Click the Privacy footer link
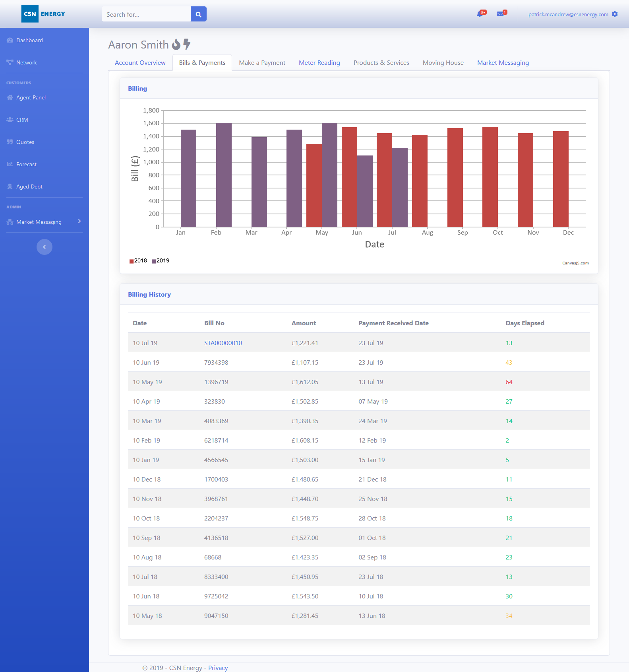 (218, 668)
